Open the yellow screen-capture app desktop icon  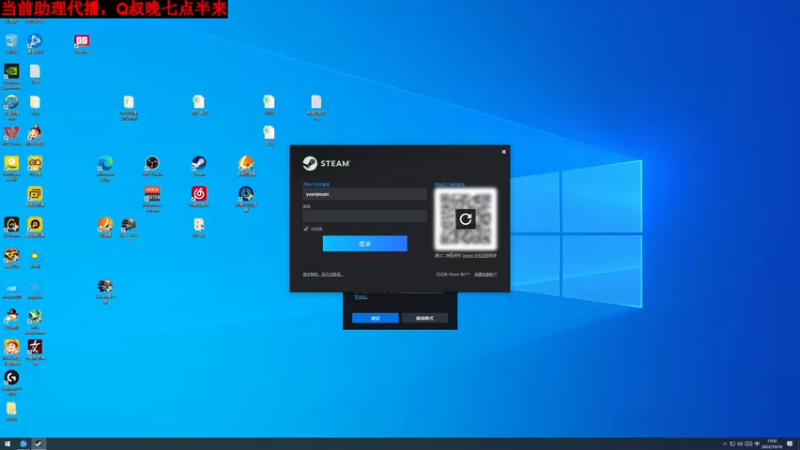click(x=35, y=196)
